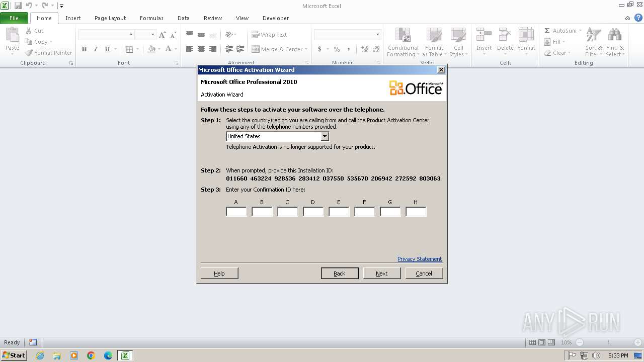Image resolution: width=644 pixels, height=362 pixels.
Task: Open the Windows Start button
Action: click(x=14, y=355)
